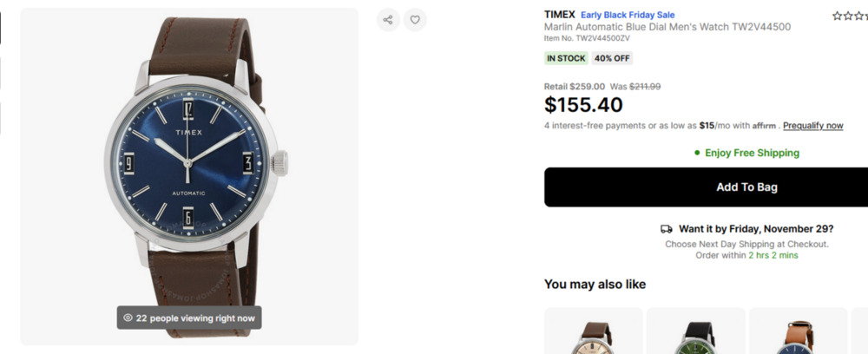Click the TIMEX brand name
This screenshot has width=868, height=354.
(559, 15)
